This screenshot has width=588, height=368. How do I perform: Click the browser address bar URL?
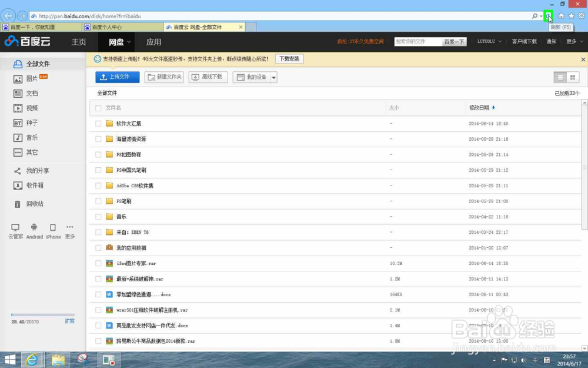pos(90,16)
